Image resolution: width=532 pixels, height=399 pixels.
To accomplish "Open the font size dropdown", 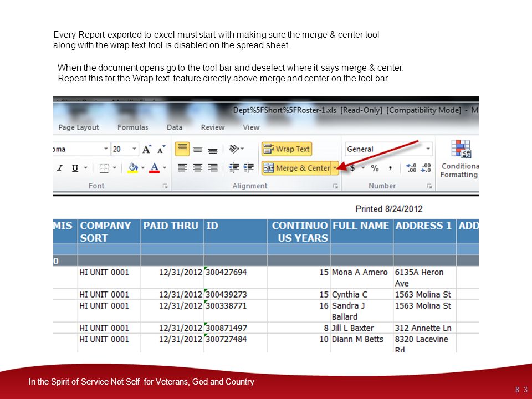I will [134, 149].
